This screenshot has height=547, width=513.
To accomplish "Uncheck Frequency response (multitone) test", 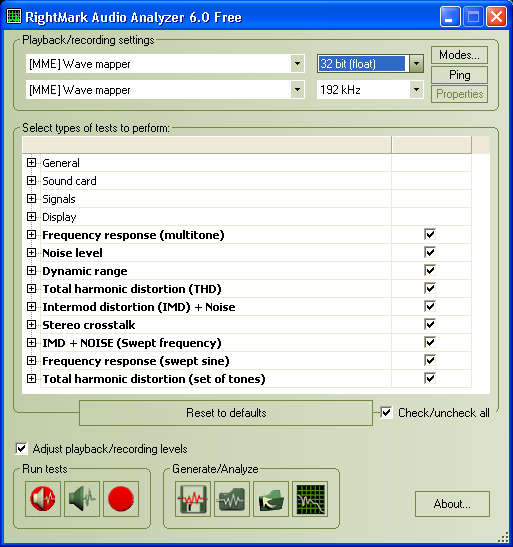I will point(430,234).
